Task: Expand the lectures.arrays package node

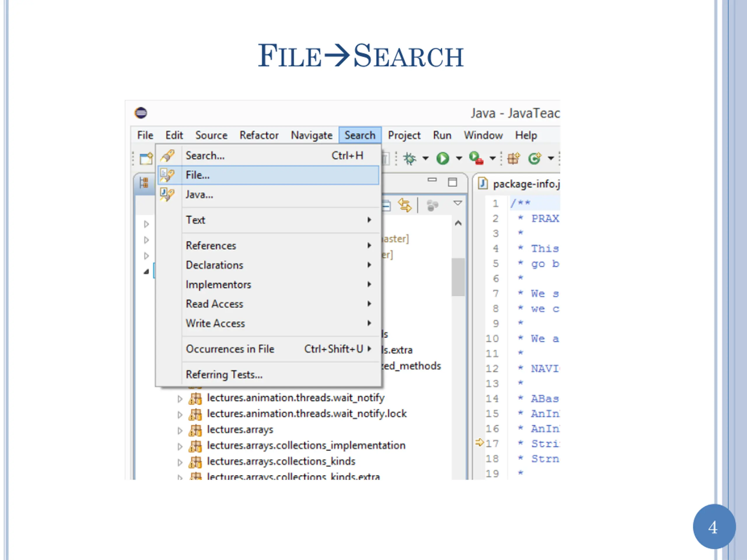Action: pyautogui.click(x=180, y=431)
